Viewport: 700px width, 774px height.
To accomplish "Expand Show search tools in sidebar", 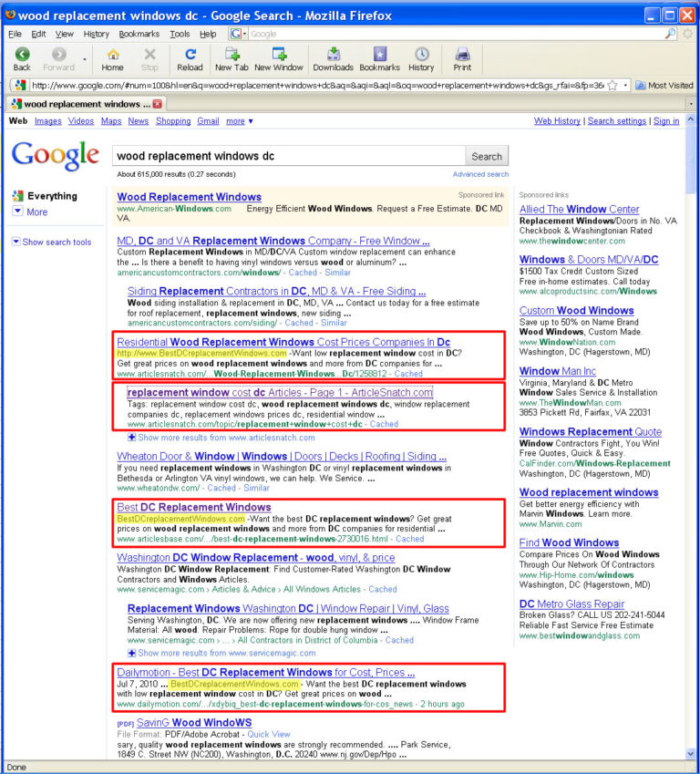I will click(x=52, y=242).
